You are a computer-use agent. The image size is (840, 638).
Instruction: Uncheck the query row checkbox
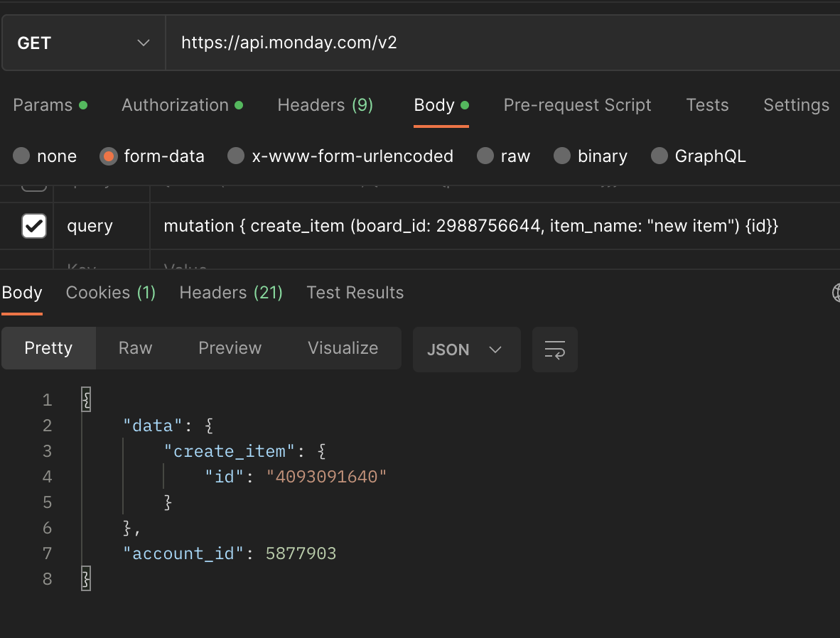pos(33,225)
